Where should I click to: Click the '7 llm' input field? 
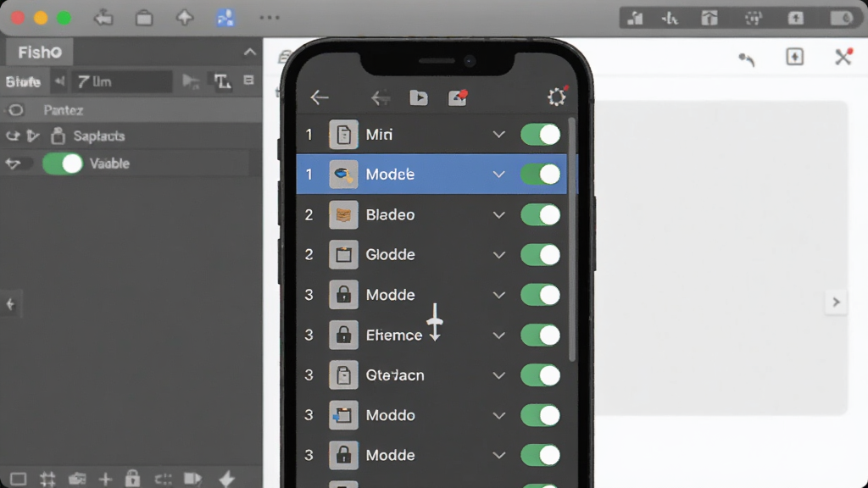point(122,82)
